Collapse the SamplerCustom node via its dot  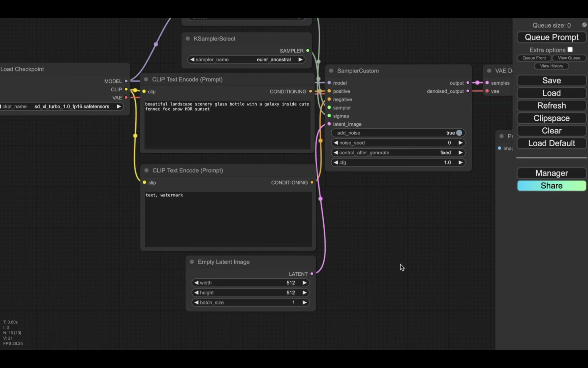(x=331, y=71)
